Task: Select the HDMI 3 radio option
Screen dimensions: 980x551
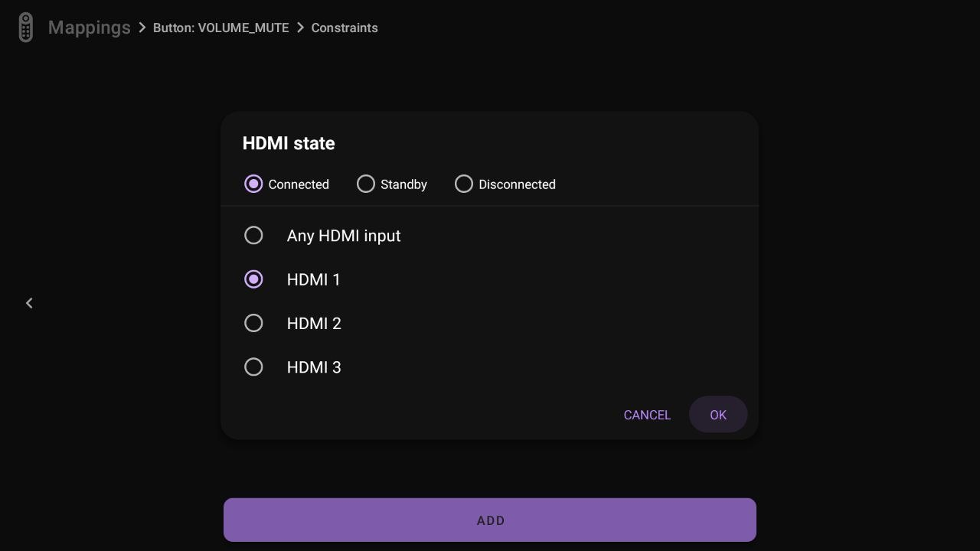Action: click(253, 367)
